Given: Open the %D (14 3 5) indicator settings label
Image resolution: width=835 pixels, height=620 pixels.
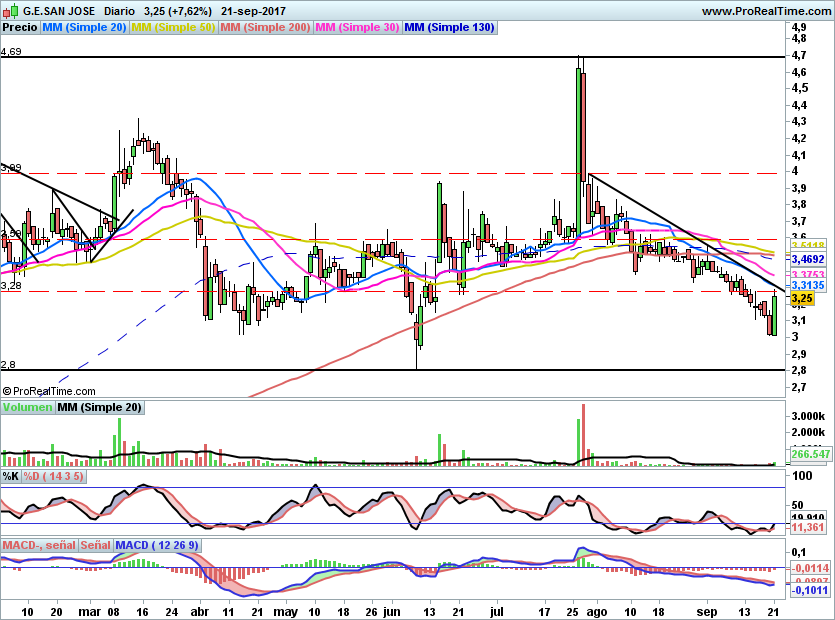Looking at the screenshot, I should tap(54, 477).
